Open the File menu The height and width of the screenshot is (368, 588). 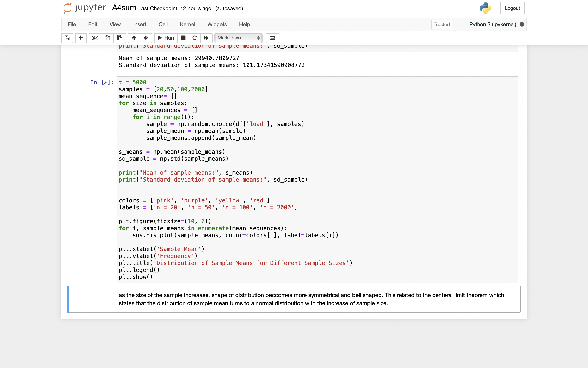coord(72,24)
